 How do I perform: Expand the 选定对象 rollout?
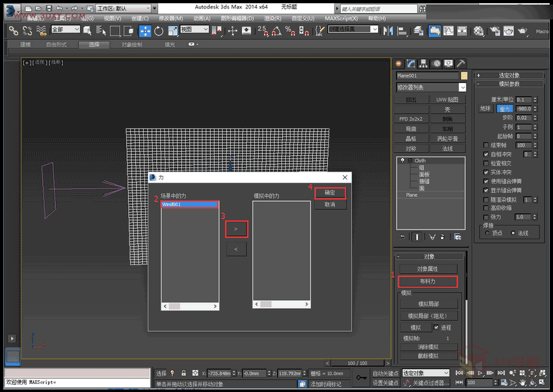point(508,75)
